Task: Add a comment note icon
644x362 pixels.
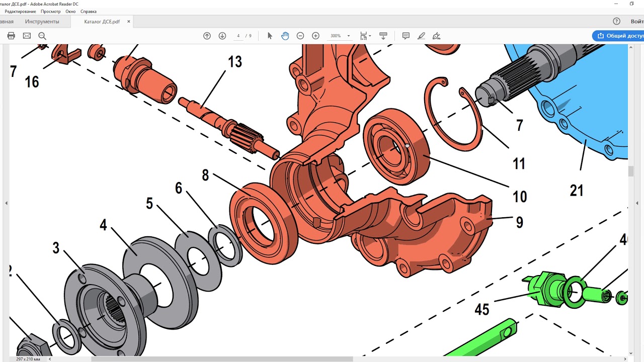Action: point(406,36)
